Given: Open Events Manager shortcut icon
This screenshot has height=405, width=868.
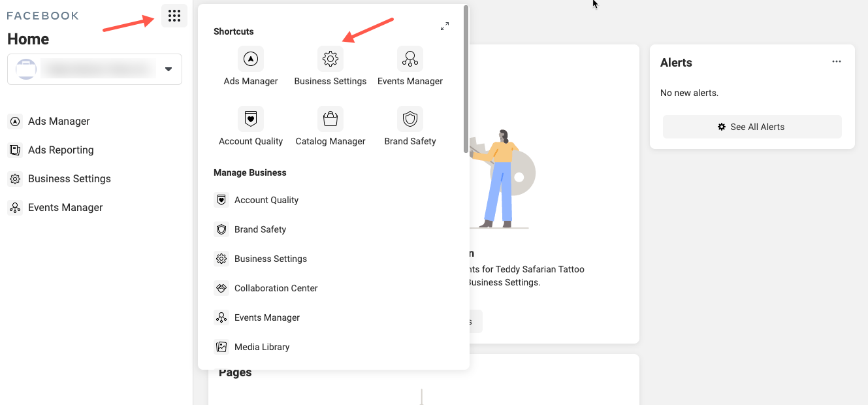Looking at the screenshot, I should click(410, 59).
